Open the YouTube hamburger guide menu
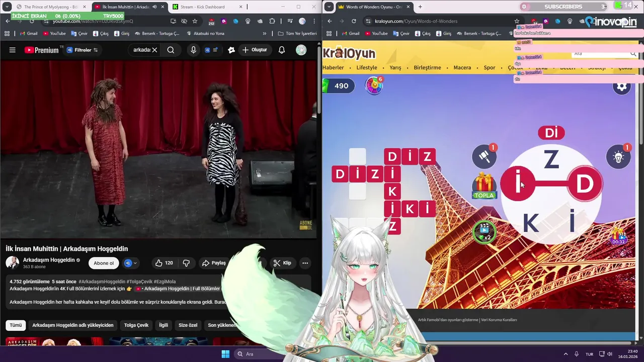644x362 pixels. tap(13, 50)
